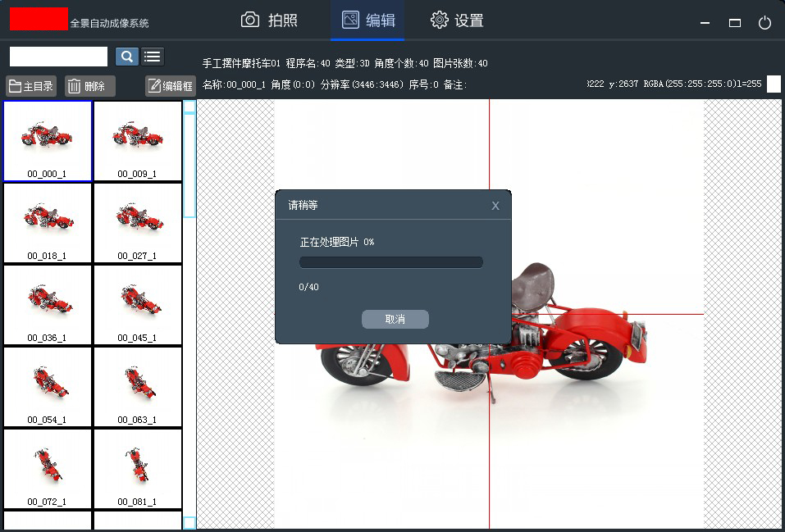Switch to the 拍照 tab

tap(269, 20)
